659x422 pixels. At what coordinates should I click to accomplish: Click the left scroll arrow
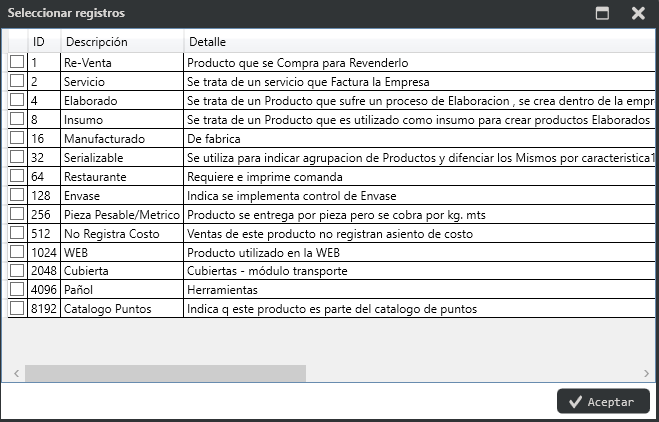tap(16, 373)
